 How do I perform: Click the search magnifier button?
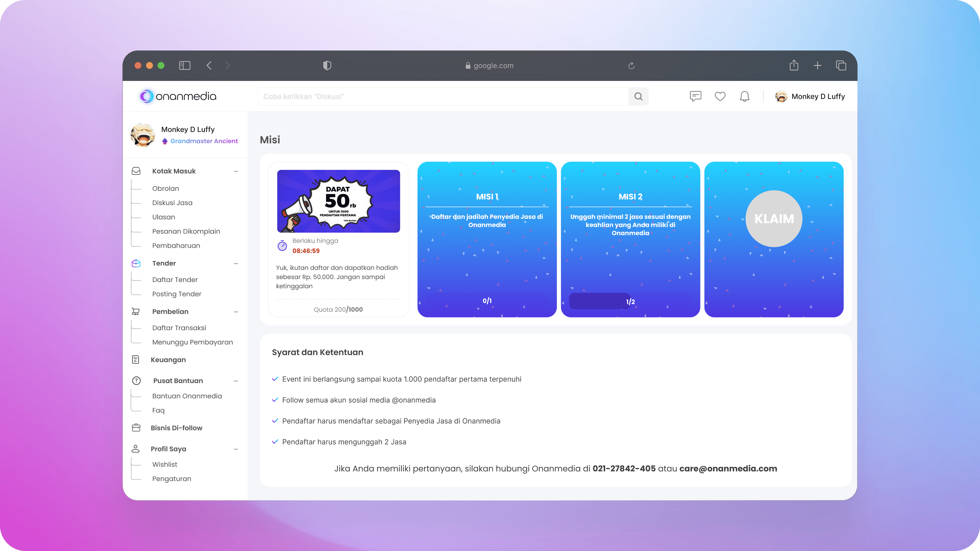[x=638, y=97]
